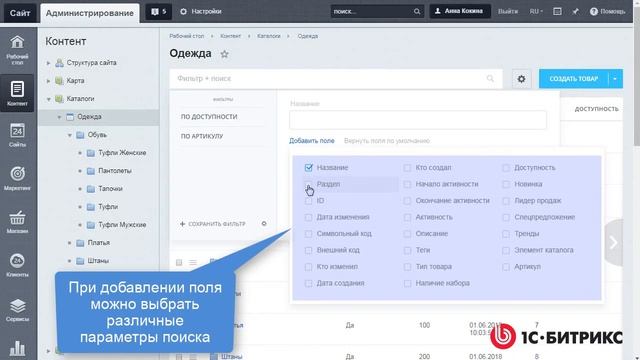Open the RU language dropdown
Image resolution: width=640 pixels, height=360 pixels.
click(536, 11)
